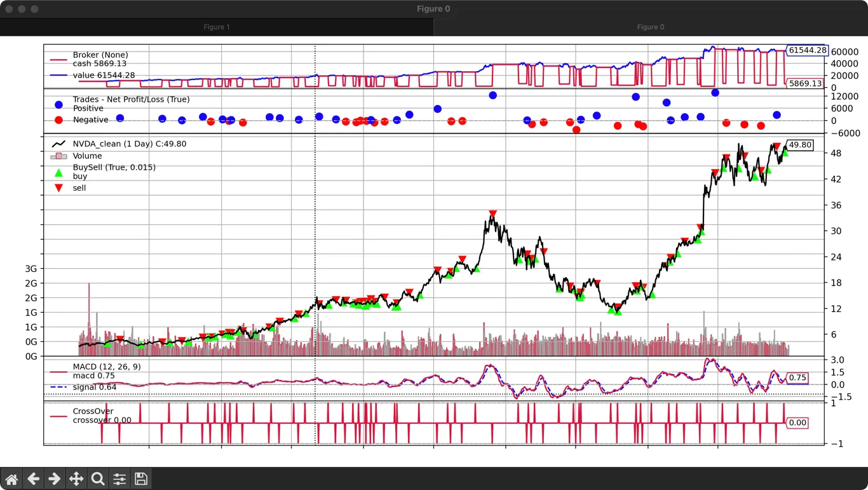Click the crossover 0.00 value tag
Viewport: 868px width, 490px height.
tap(797, 423)
